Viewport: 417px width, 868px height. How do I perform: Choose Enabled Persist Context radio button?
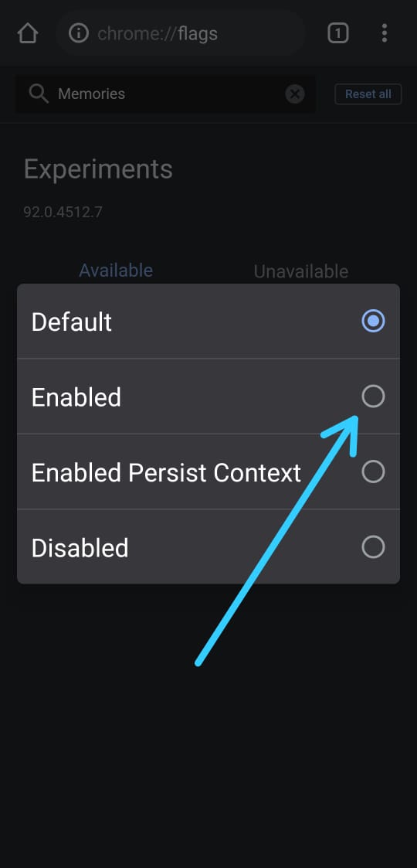click(373, 472)
